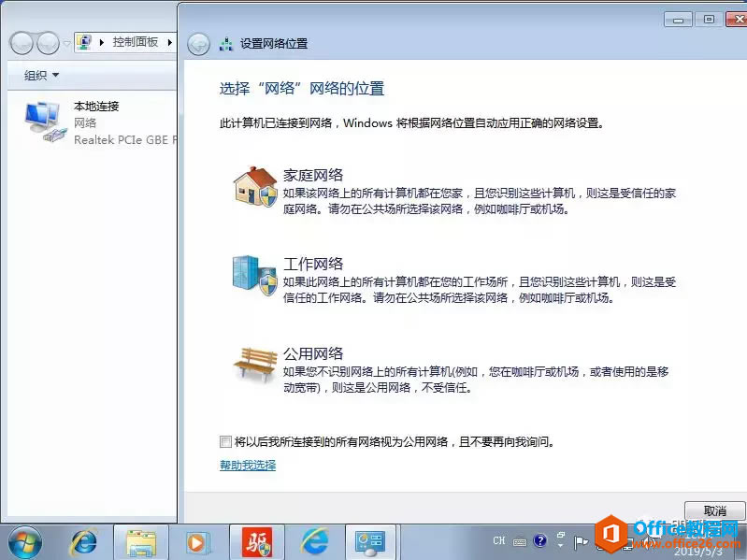The image size is (747, 560).
Task: Expand the arrow after 控制面板 breadcrumb
Action: pyautogui.click(x=169, y=42)
